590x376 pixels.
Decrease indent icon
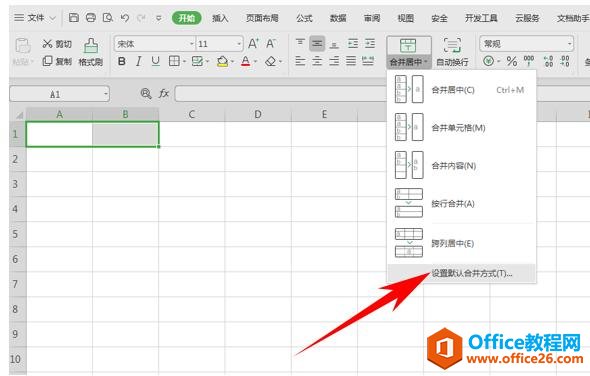tap(353, 44)
